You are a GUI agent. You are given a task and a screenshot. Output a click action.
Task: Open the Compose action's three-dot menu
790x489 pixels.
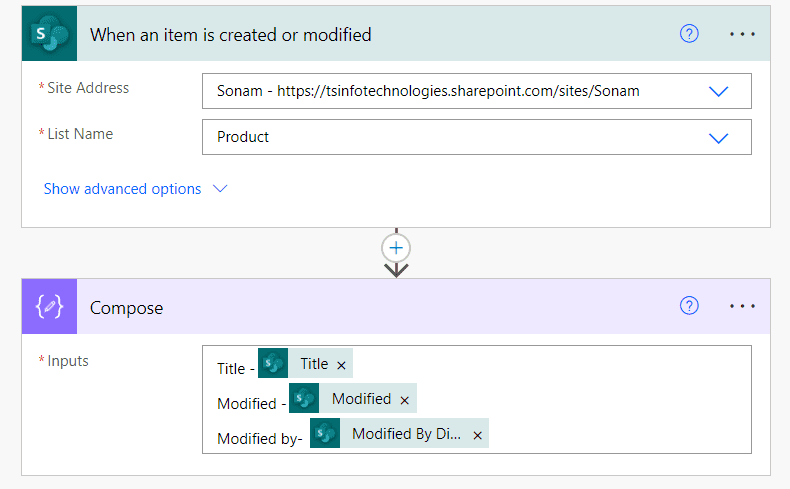click(x=742, y=307)
